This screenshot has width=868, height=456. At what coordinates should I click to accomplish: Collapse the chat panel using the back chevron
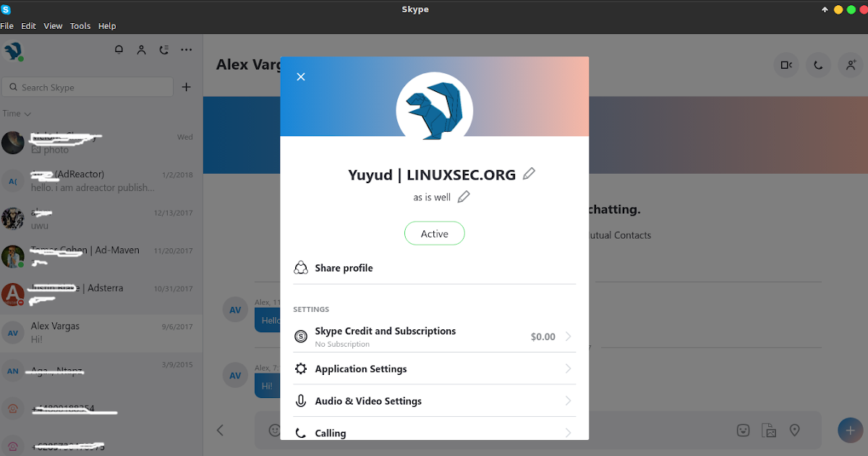[221, 430]
